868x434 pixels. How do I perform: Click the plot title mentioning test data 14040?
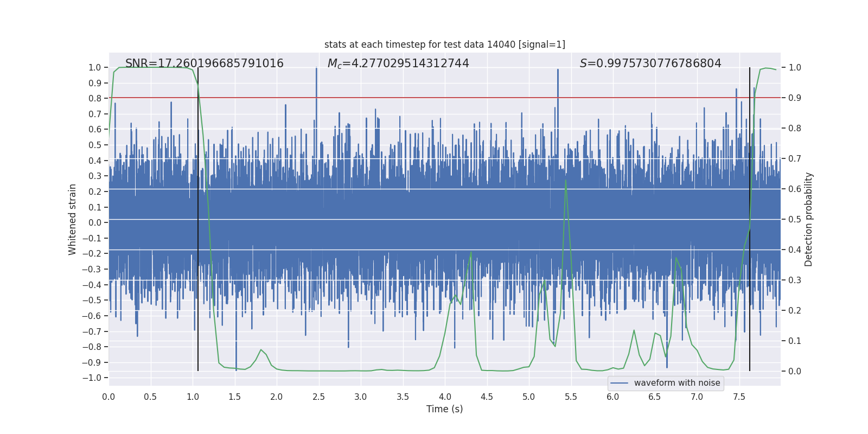pyautogui.click(x=444, y=44)
